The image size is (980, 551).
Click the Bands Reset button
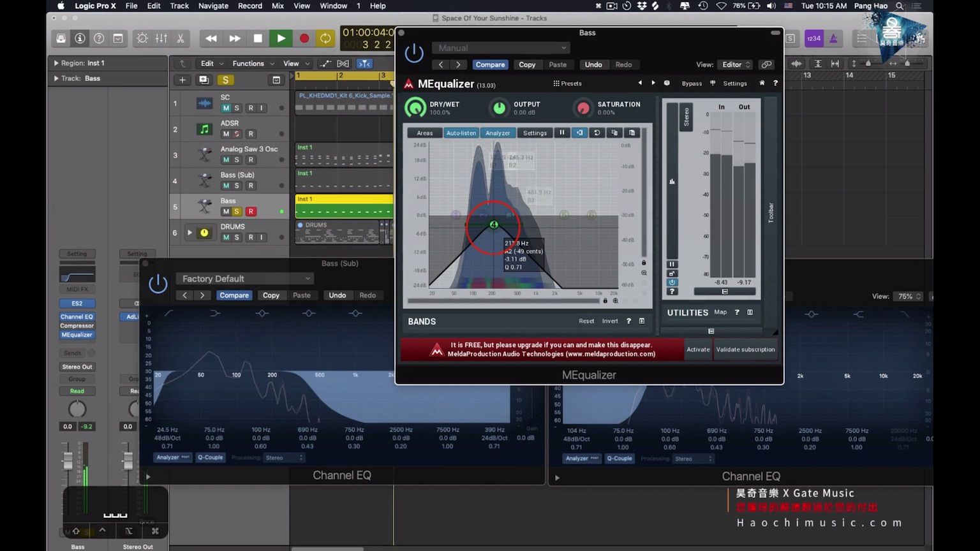pos(586,321)
